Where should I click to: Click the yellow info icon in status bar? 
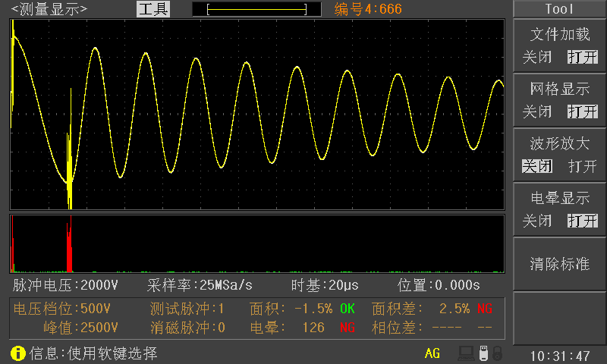click(x=18, y=353)
